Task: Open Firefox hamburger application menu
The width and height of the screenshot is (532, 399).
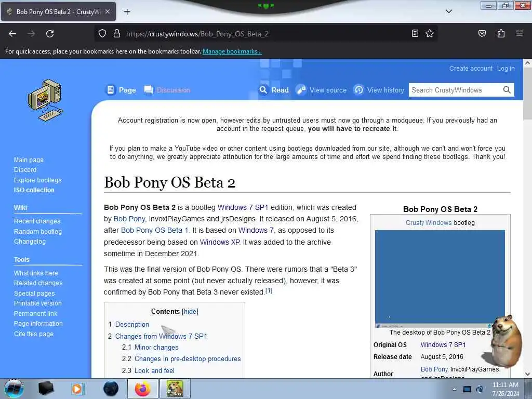Action: tap(520, 33)
